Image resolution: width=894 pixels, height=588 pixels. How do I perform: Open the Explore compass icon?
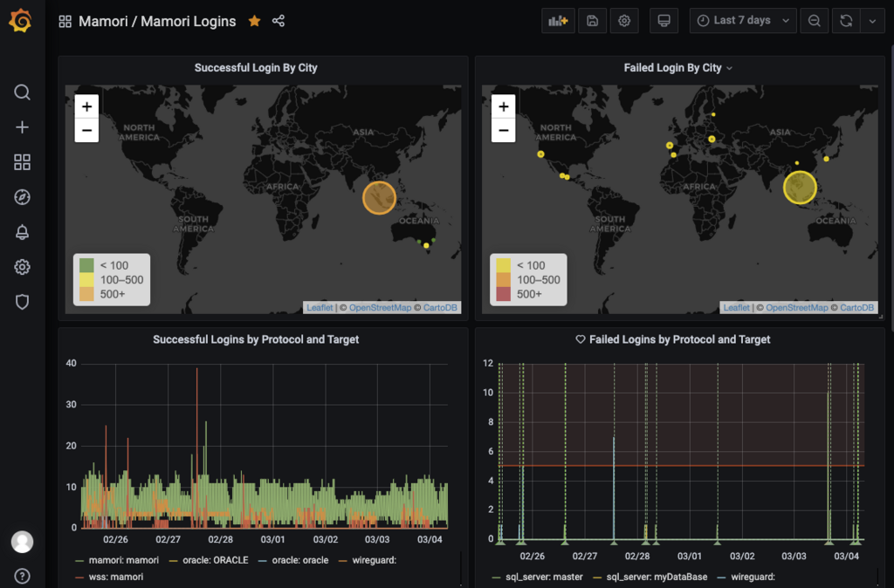pos(23,197)
